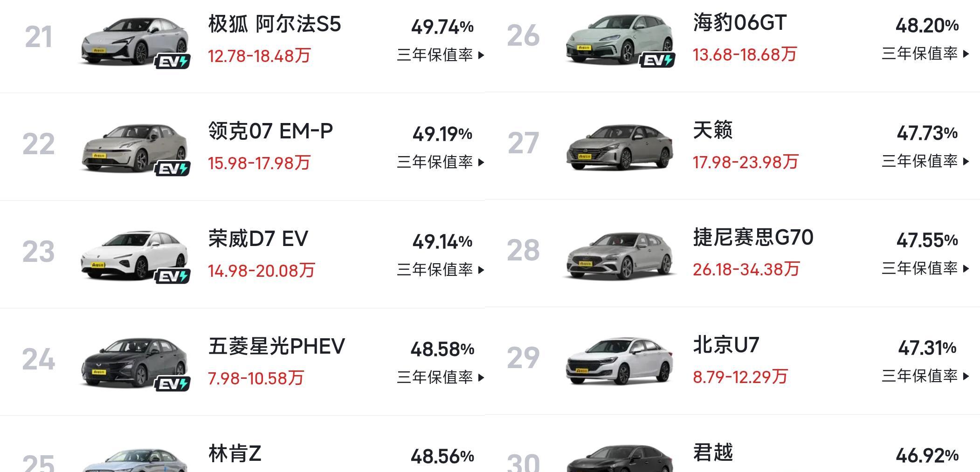Click the EV badge on 五菱星光PHEV
The height and width of the screenshot is (472, 980).
pyautogui.click(x=173, y=384)
